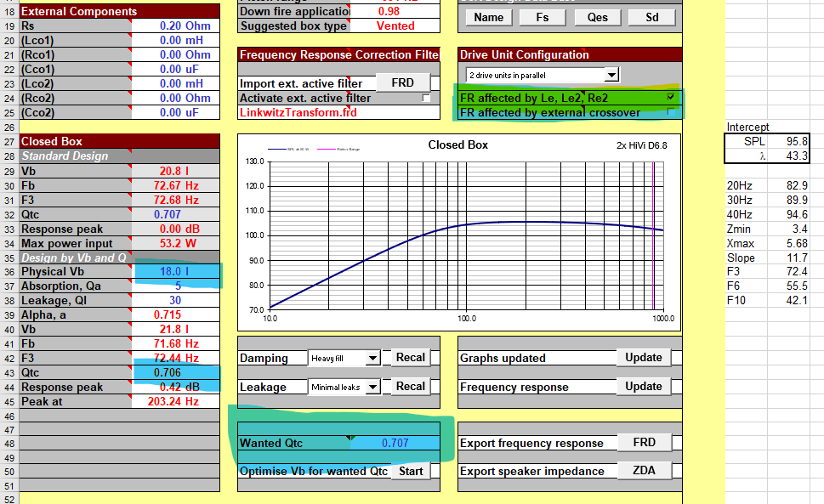Screen dimensions: 824x504
Task: Click FRD button beside Import ext. active filter
Action: click(x=402, y=83)
